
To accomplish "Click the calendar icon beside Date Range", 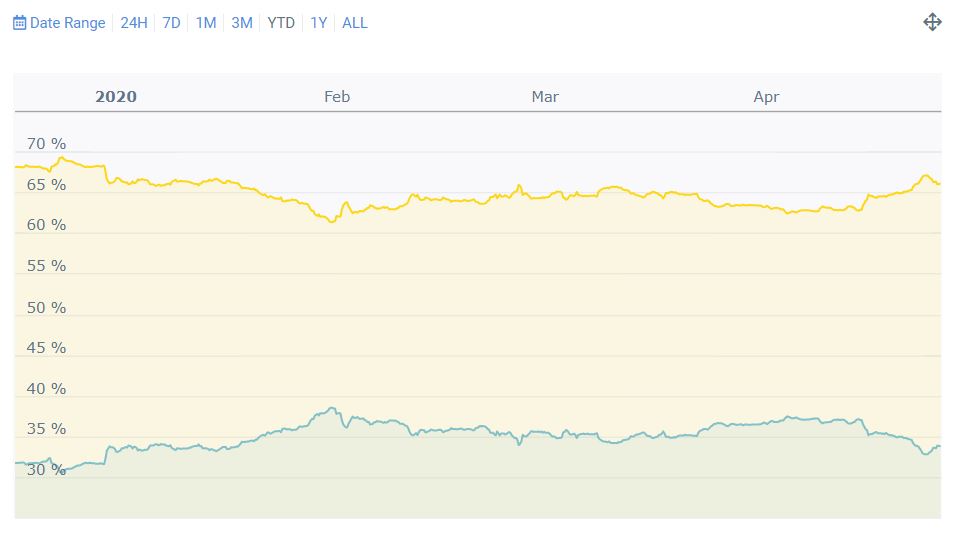I will click(x=19, y=23).
